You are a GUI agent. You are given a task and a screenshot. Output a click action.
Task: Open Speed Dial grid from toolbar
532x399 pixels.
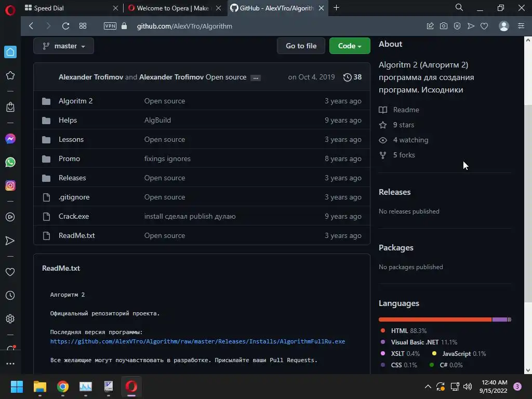pos(83,26)
